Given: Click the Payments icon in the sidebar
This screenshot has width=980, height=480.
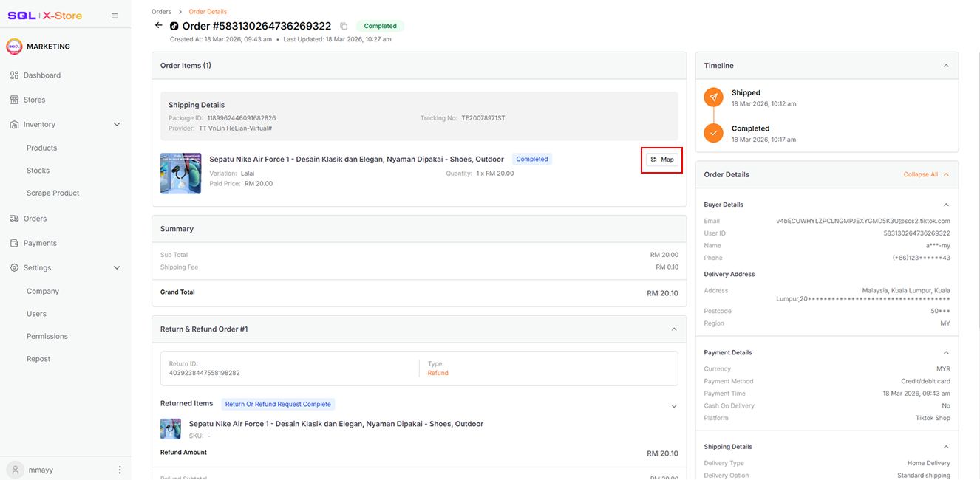Looking at the screenshot, I should click(x=14, y=243).
